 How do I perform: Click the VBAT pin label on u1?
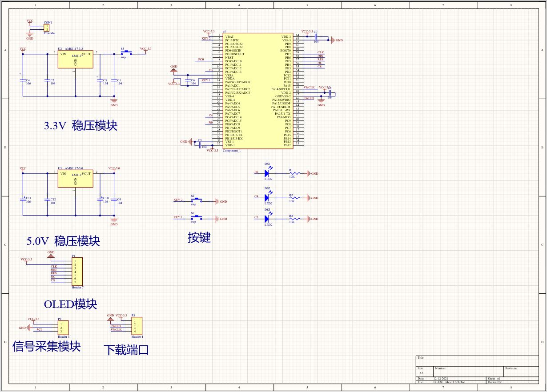[x=229, y=36]
